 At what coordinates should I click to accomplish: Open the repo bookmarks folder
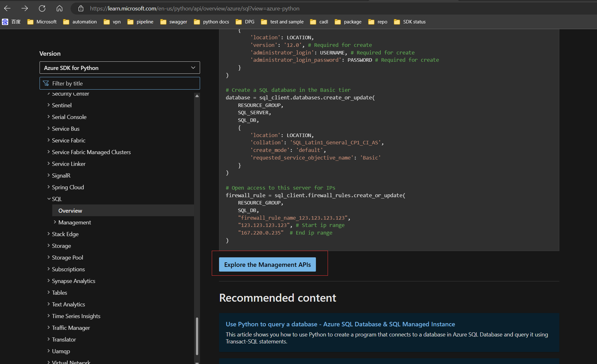click(x=378, y=22)
